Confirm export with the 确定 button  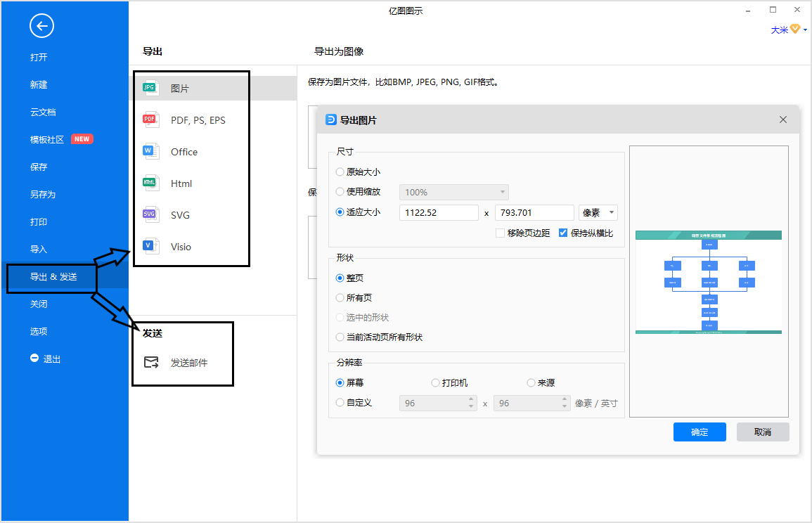(x=700, y=432)
